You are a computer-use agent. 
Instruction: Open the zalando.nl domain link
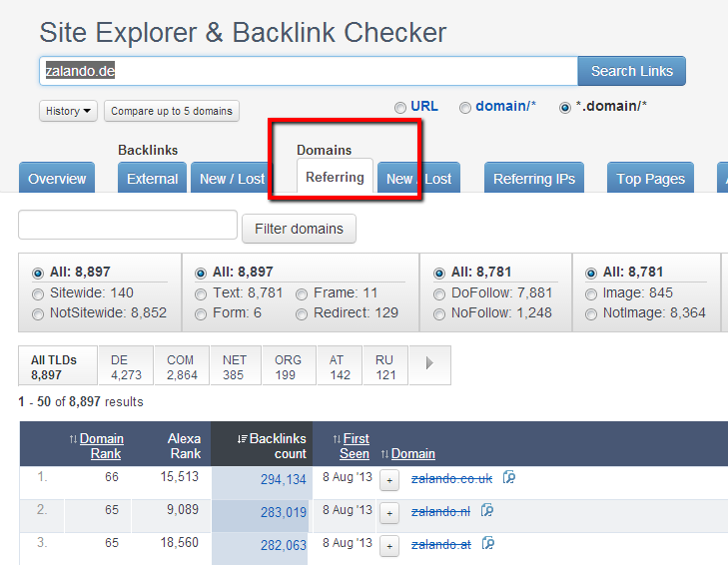(x=440, y=512)
